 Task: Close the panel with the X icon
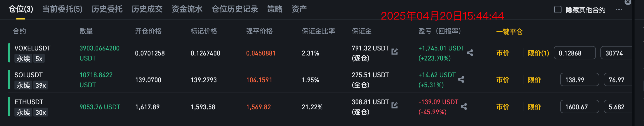point(628,2)
